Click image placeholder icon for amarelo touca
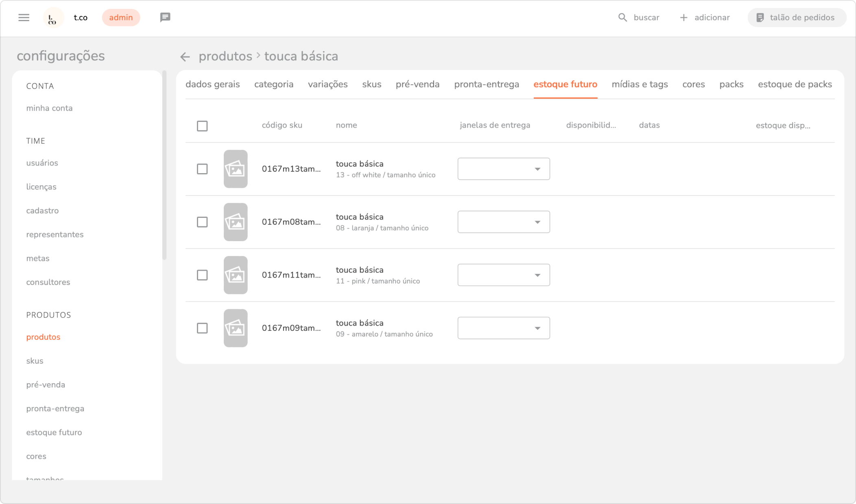Screen dimensions: 856x504 [x=236, y=328]
